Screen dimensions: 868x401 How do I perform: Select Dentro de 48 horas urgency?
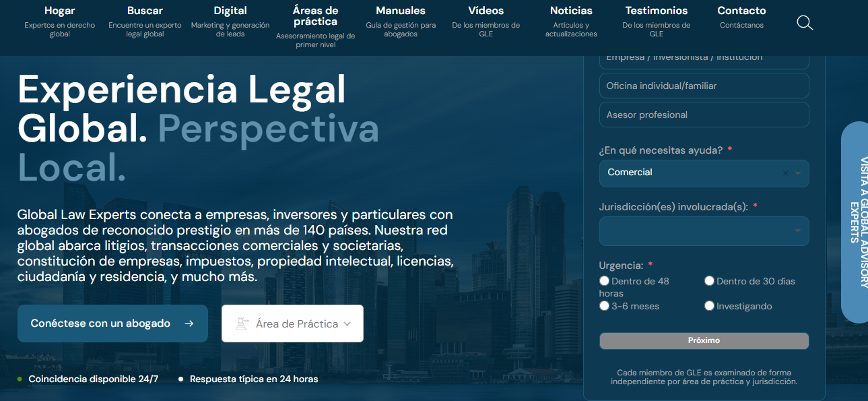click(604, 280)
